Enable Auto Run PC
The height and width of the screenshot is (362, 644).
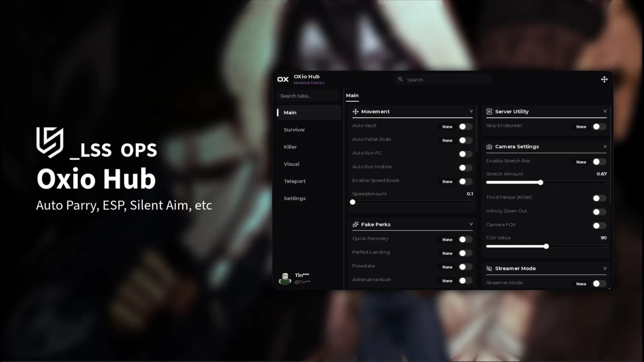click(466, 154)
